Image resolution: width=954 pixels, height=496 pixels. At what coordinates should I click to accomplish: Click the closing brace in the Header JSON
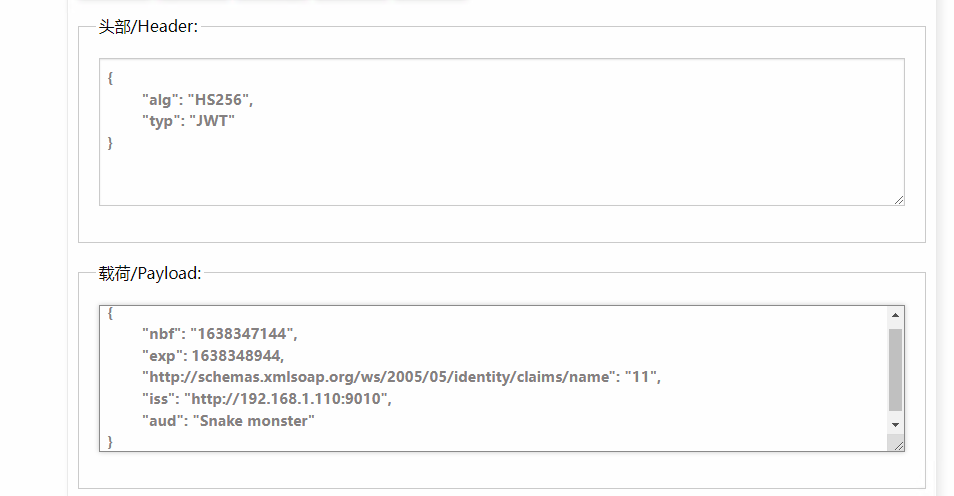tap(110, 143)
